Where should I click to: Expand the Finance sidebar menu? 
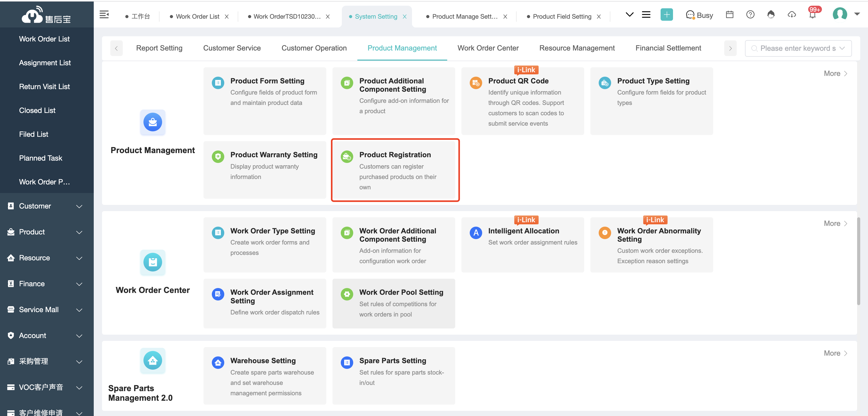point(47,284)
